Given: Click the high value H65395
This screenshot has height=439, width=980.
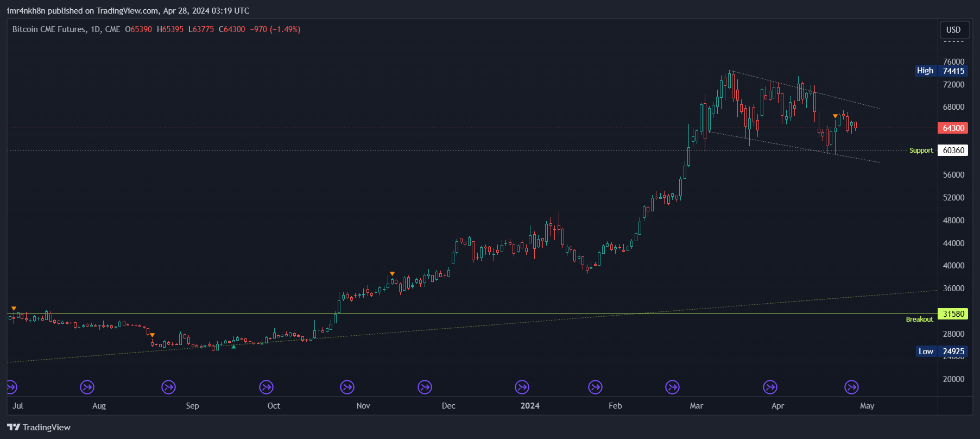Looking at the screenshot, I should (170, 29).
